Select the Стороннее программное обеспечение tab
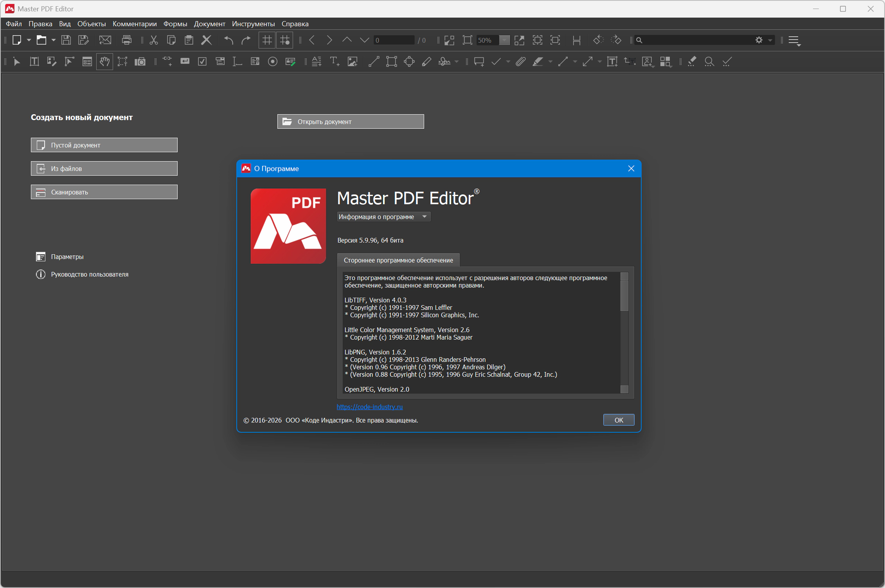Image resolution: width=885 pixels, height=588 pixels. click(398, 260)
